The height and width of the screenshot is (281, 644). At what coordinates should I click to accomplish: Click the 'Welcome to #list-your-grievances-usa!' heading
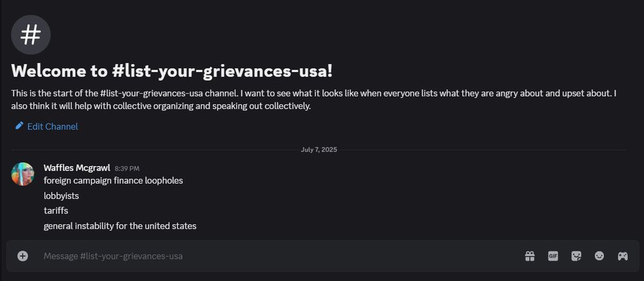[x=172, y=72]
